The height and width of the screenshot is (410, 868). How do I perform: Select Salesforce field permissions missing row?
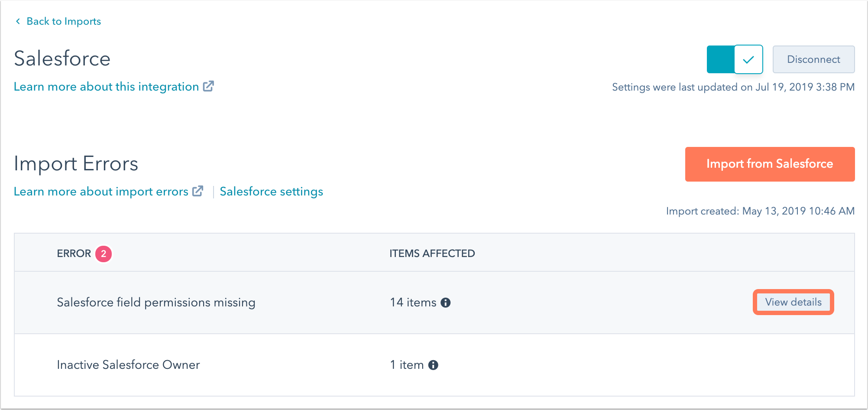click(156, 303)
